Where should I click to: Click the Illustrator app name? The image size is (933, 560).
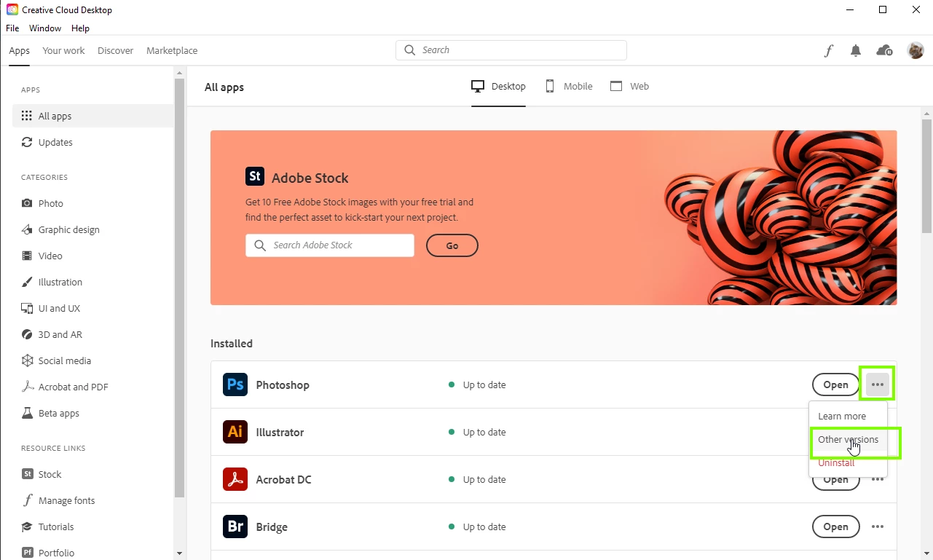tap(280, 432)
